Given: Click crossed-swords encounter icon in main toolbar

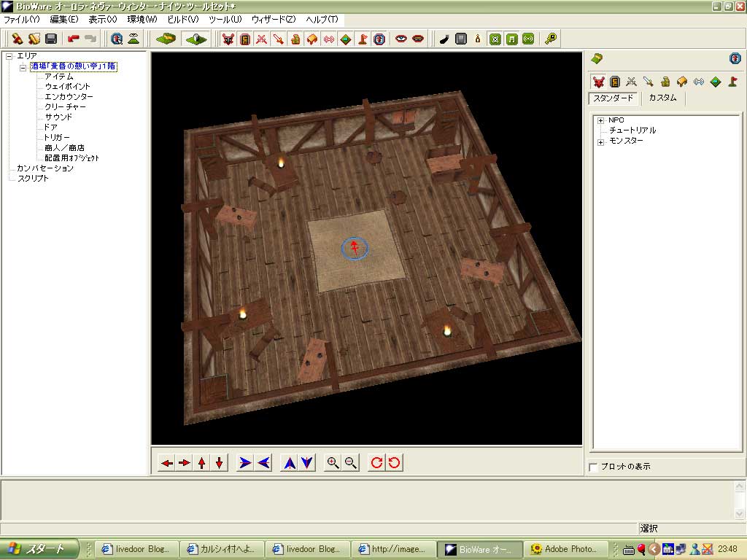Looking at the screenshot, I should tap(262, 39).
